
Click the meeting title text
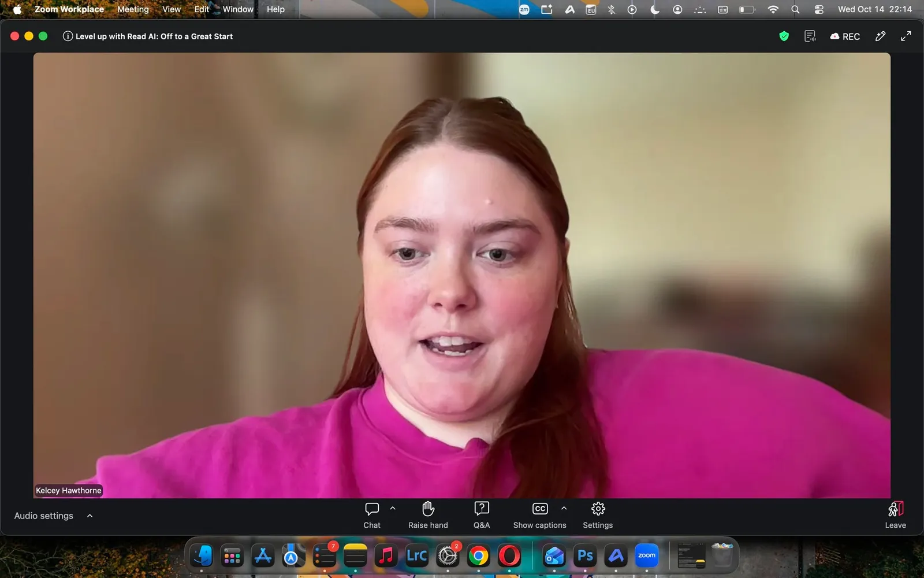pyautogui.click(x=154, y=36)
